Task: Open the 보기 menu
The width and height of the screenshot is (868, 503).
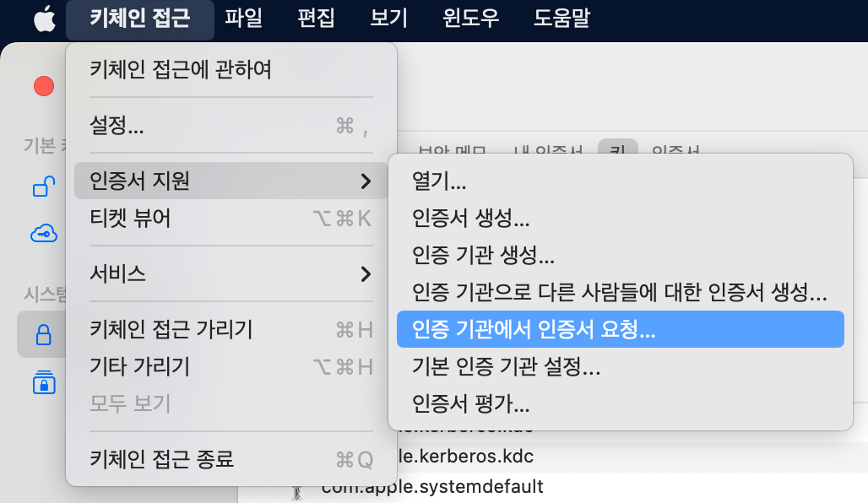Action: click(388, 19)
